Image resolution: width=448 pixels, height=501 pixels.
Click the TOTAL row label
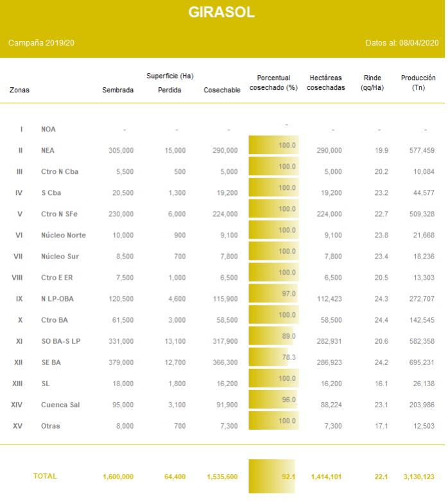pyautogui.click(x=45, y=476)
